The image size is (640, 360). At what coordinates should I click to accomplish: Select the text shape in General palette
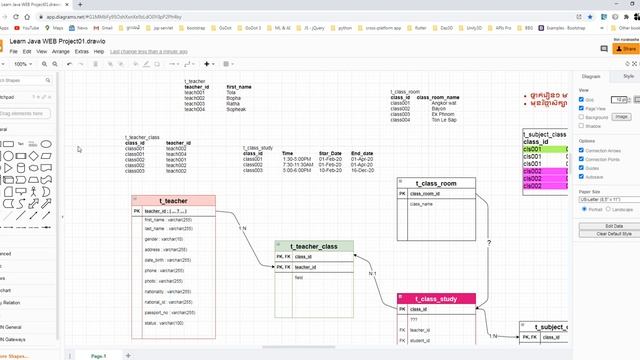click(x=21, y=144)
